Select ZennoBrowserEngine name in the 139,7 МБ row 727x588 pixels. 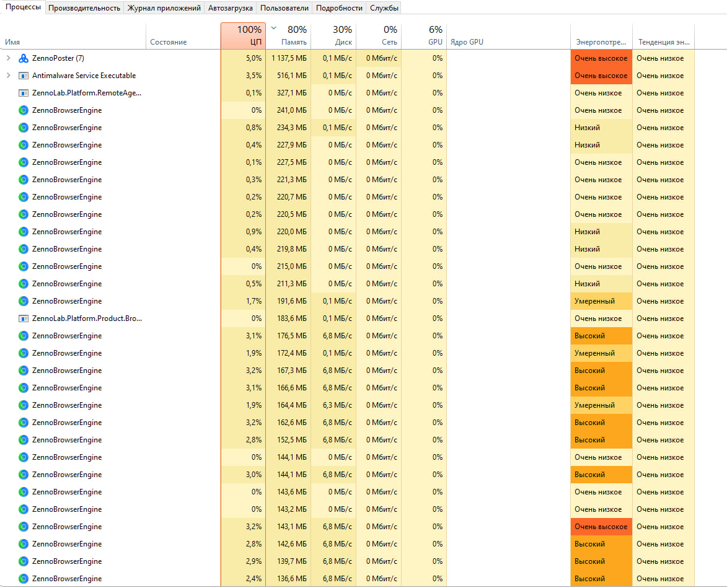click(67, 561)
